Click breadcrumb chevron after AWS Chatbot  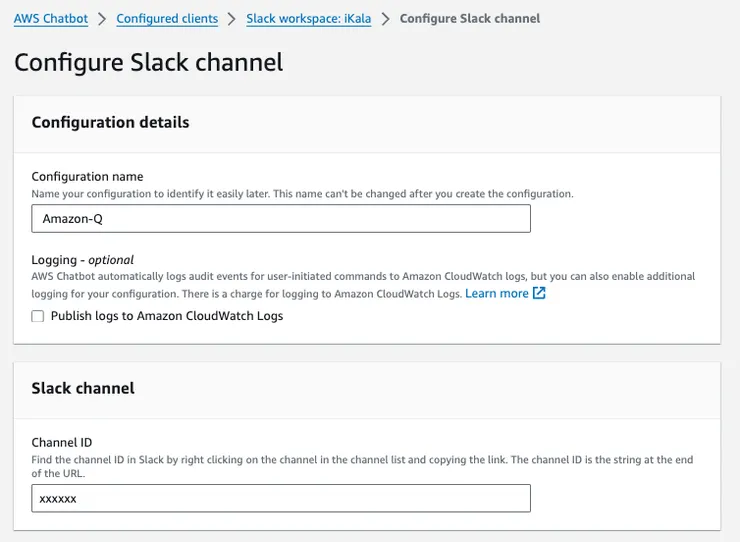(x=103, y=19)
